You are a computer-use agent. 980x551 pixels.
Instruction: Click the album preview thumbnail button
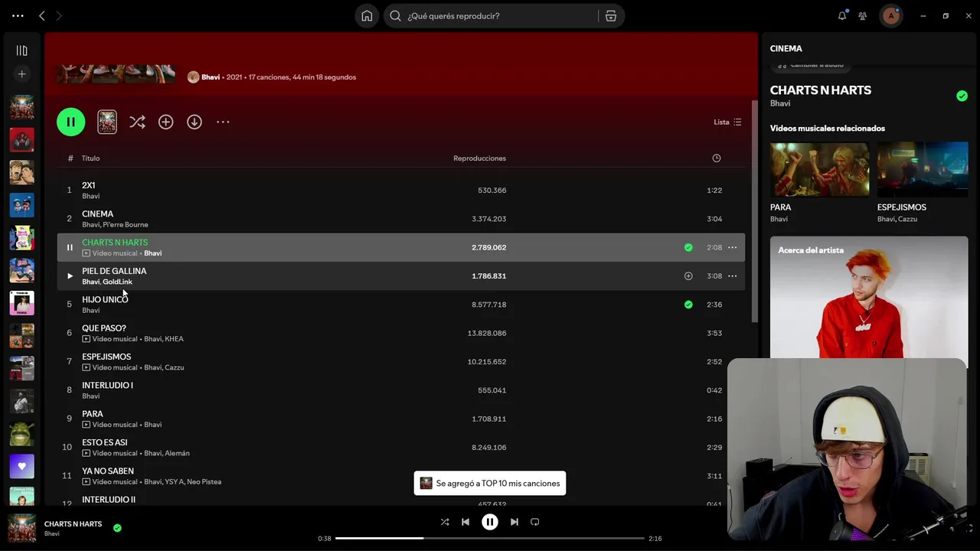107,122
